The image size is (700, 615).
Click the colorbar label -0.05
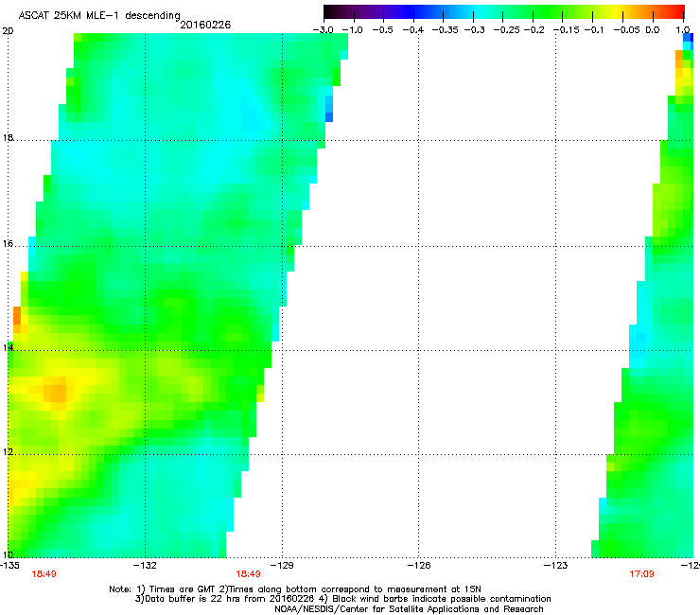[x=627, y=30]
